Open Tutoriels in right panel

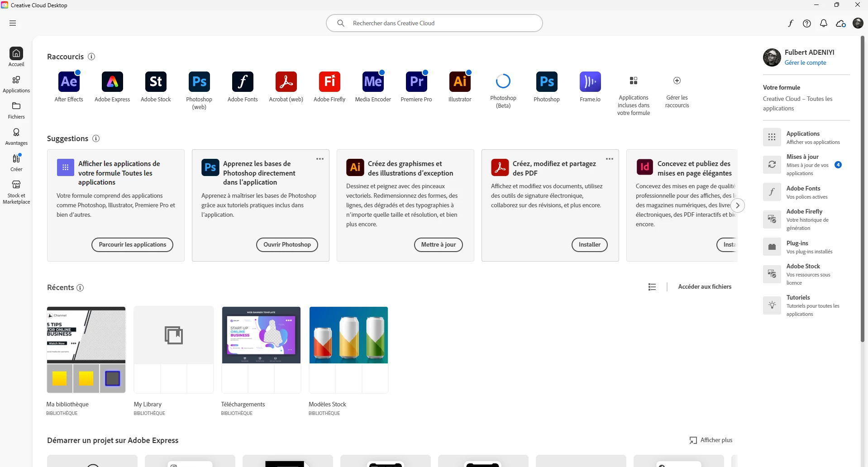click(x=806, y=305)
